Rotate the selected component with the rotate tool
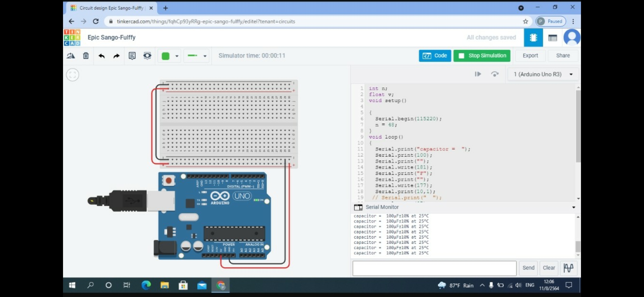Viewport: 644px width, 297px height. tap(71, 56)
